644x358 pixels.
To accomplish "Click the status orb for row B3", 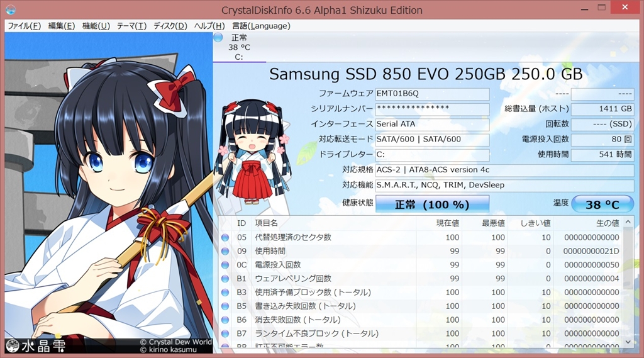I will pos(225,292).
